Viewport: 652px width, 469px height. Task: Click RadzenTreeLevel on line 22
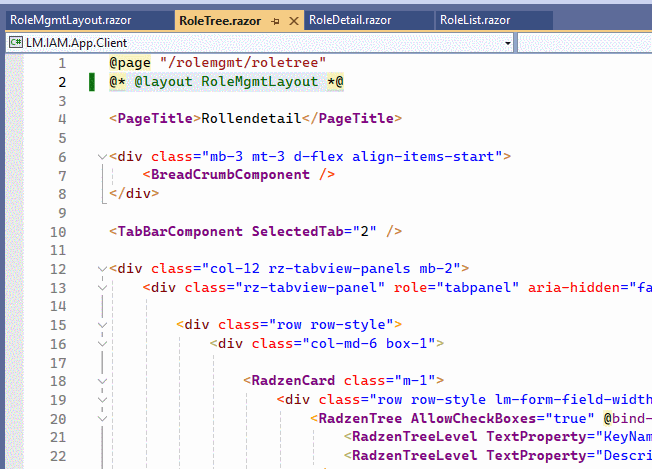[415, 455]
